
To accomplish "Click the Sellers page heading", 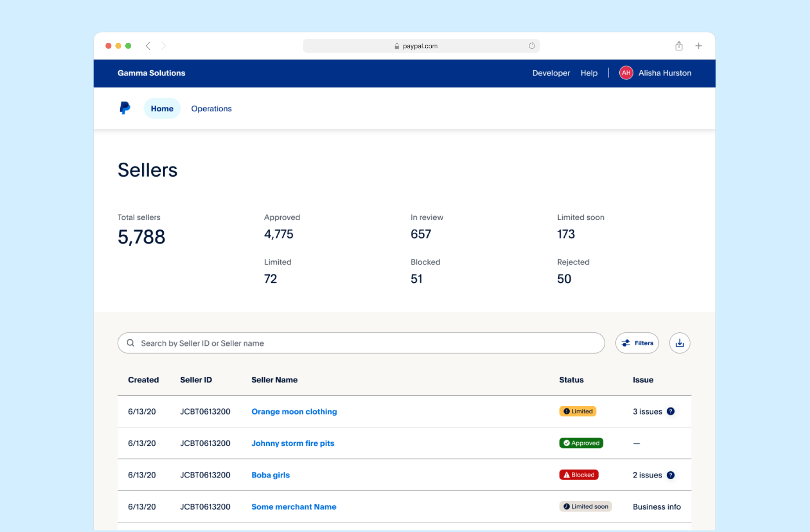I will pyautogui.click(x=147, y=170).
